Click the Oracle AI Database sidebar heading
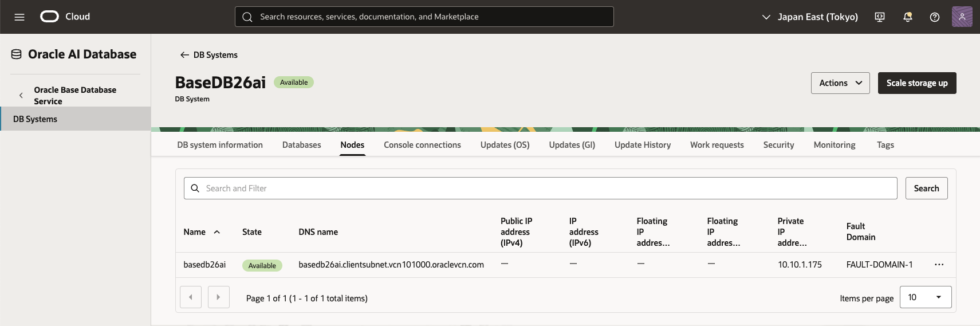 (x=82, y=54)
